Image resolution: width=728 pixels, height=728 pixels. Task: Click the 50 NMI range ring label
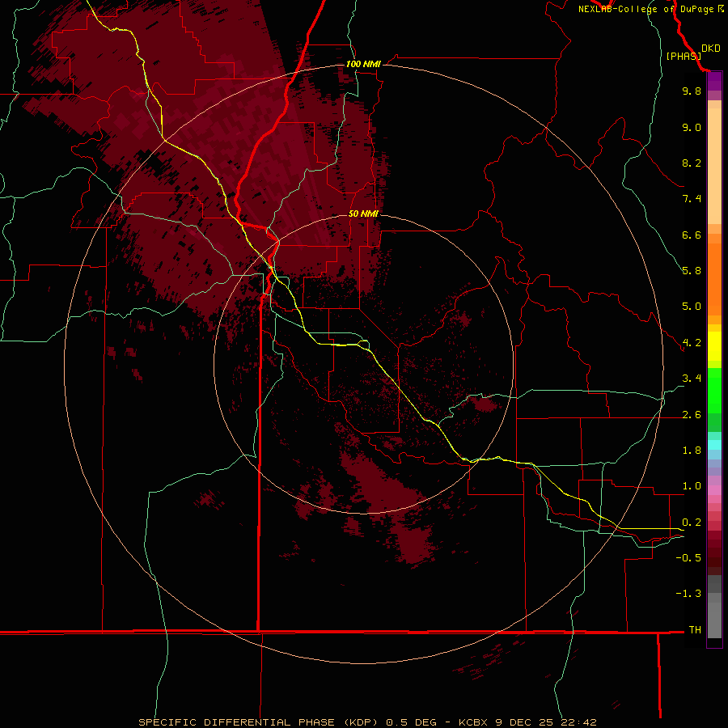tap(363, 214)
